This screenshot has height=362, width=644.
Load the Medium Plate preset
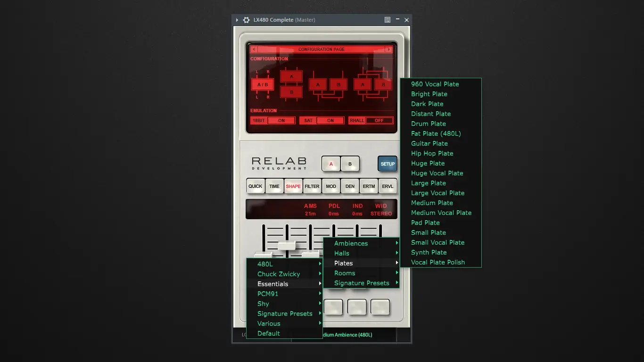click(441, 203)
